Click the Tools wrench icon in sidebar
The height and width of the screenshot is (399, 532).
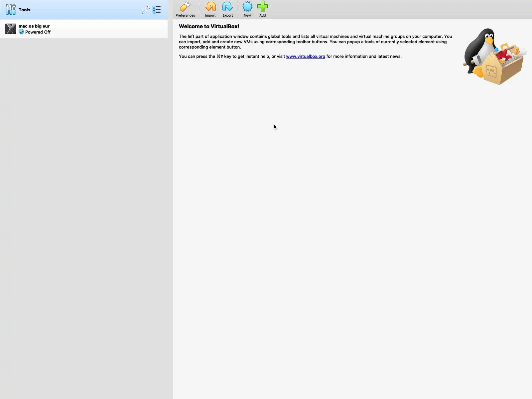click(11, 10)
